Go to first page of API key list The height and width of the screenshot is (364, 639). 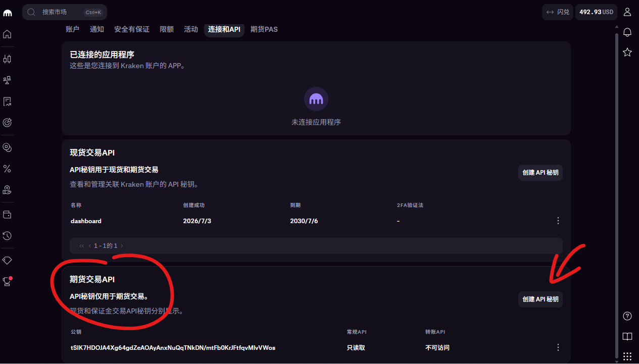[x=82, y=246]
